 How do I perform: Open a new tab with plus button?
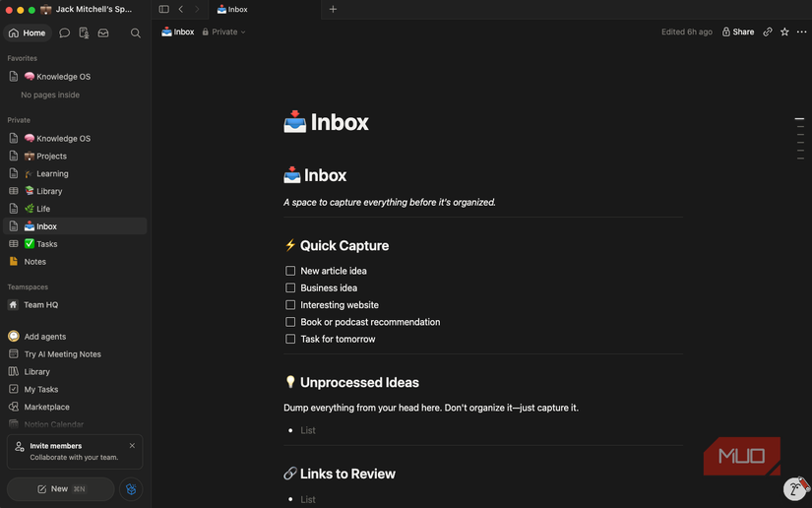pyautogui.click(x=333, y=9)
